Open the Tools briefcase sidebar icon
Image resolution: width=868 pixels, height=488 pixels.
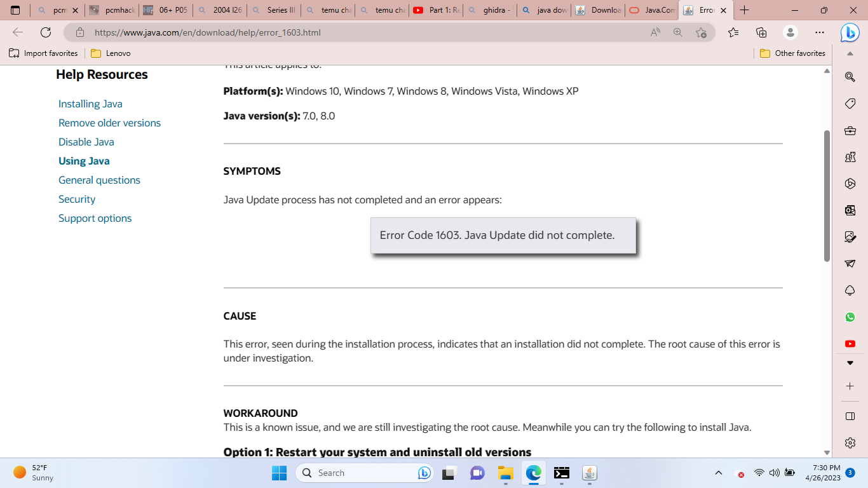[x=850, y=130]
